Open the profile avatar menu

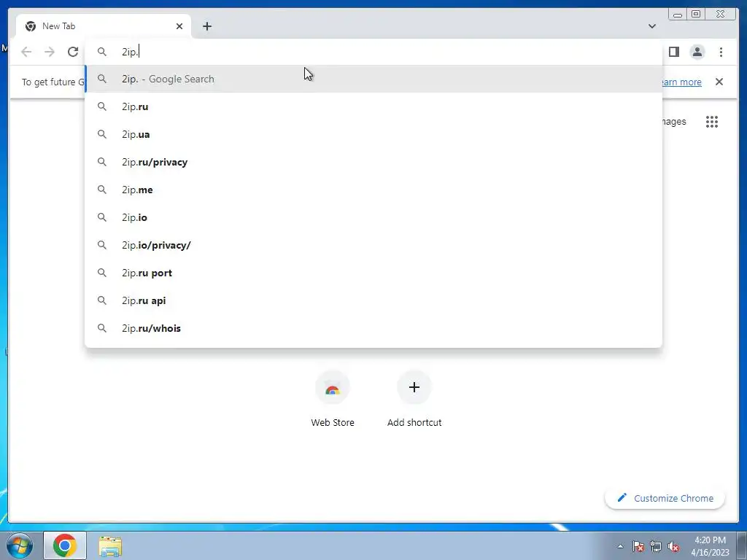[697, 52]
